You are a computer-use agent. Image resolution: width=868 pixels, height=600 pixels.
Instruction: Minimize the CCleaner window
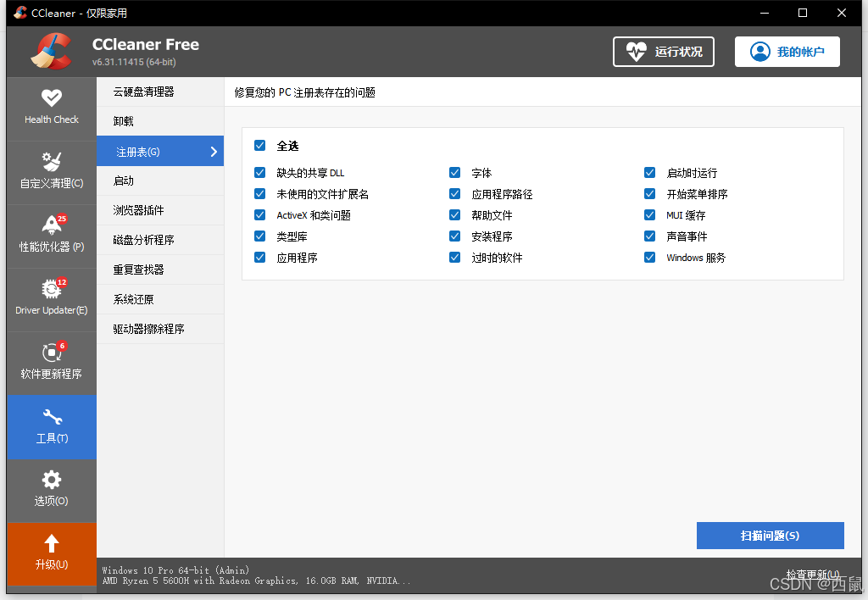coord(765,13)
